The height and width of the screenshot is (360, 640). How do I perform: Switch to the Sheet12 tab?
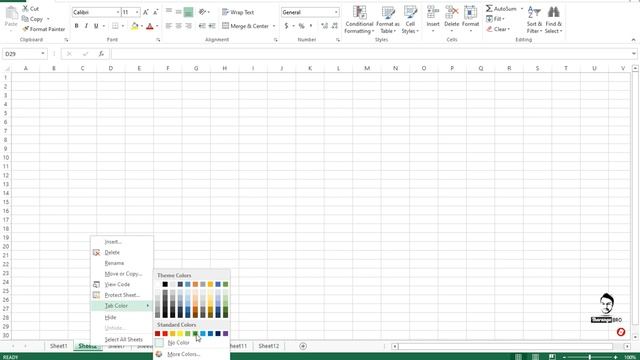tap(269, 346)
